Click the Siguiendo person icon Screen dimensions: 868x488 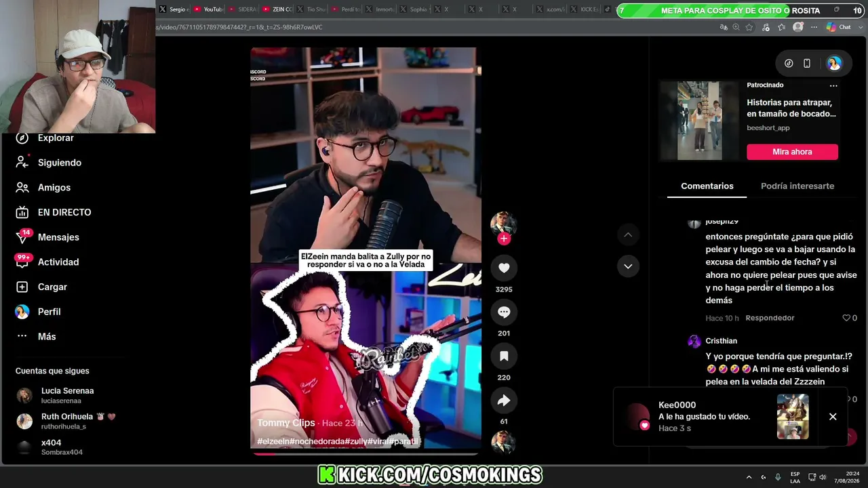tap(22, 163)
